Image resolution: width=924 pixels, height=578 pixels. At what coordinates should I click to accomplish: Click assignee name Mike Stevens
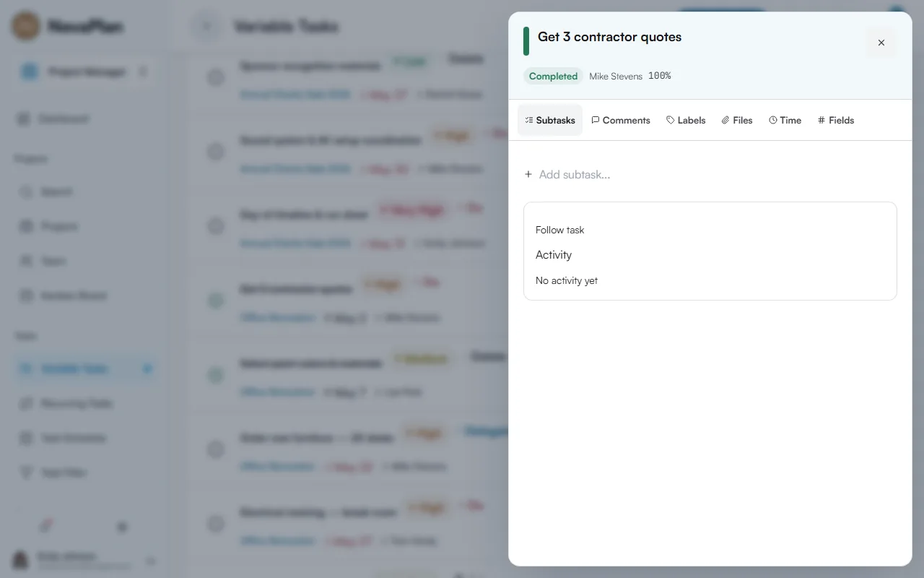616,76
